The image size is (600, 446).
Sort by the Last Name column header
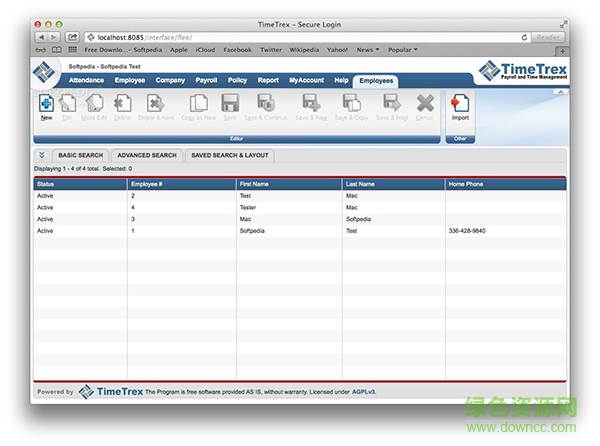click(393, 184)
